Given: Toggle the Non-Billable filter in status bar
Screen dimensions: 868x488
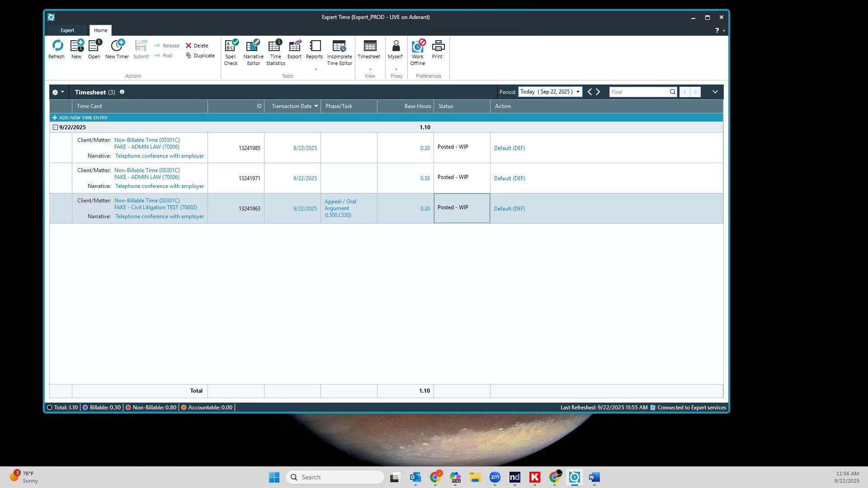Looking at the screenshot, I should pyautogui.click(x=128, y=407).
